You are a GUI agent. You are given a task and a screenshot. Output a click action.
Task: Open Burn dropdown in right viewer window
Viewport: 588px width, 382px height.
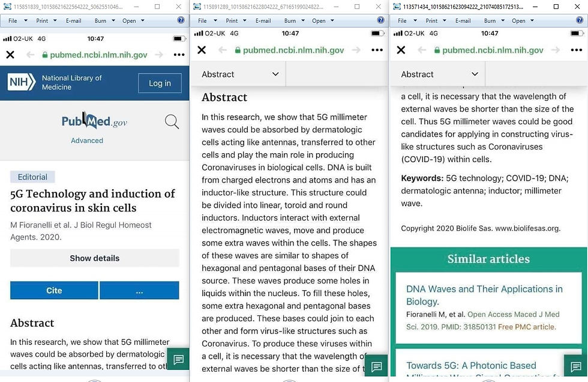pos(494,20)
